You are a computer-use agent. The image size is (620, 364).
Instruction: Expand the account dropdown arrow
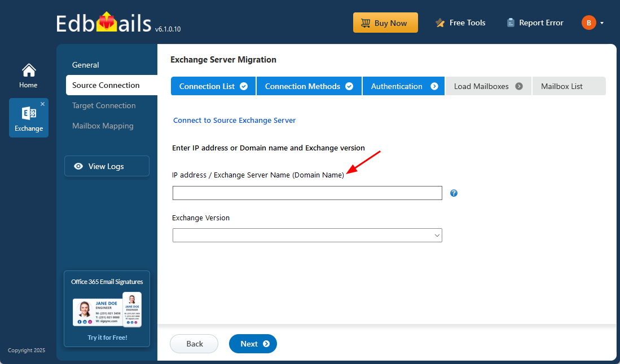(602, 23)
